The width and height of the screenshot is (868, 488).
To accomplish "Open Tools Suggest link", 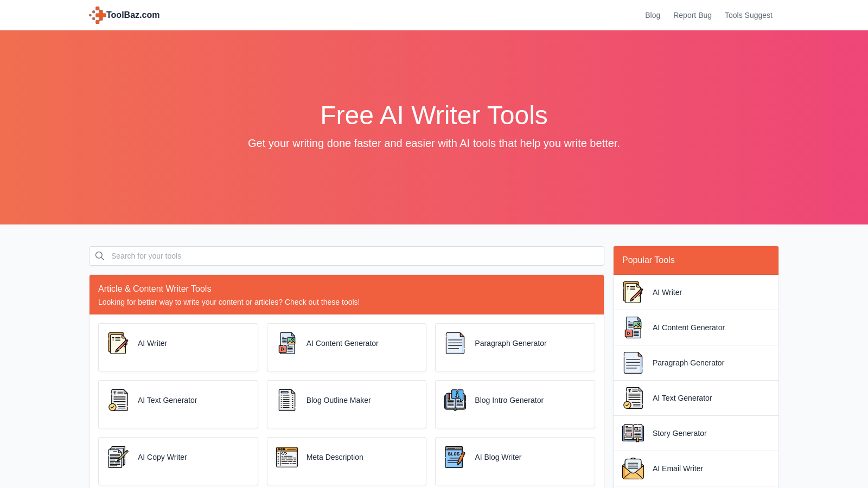I will [749, 15].
